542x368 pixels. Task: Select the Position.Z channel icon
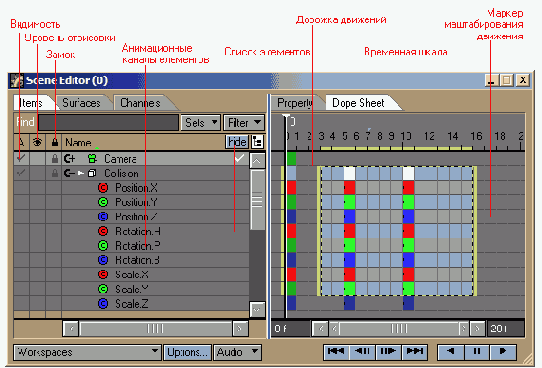click(103, 217)
